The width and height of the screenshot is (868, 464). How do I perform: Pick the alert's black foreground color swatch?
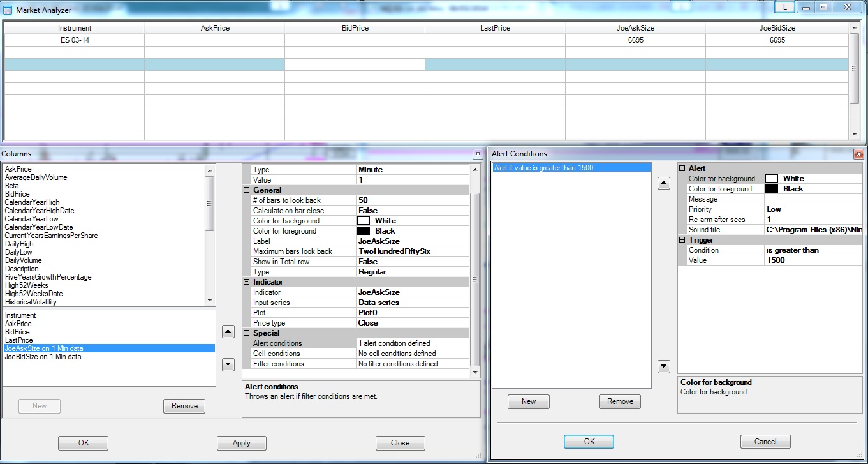(x=772, y=189)
